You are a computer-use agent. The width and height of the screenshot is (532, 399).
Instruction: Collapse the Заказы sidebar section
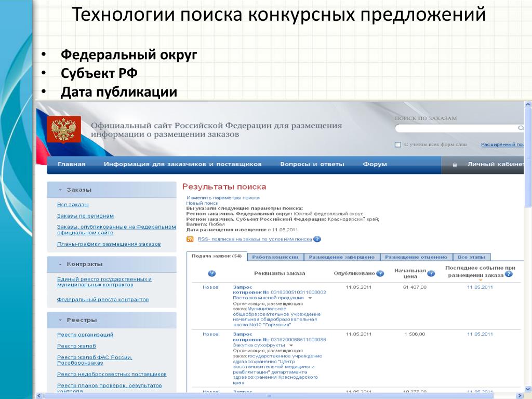point(60,190)
